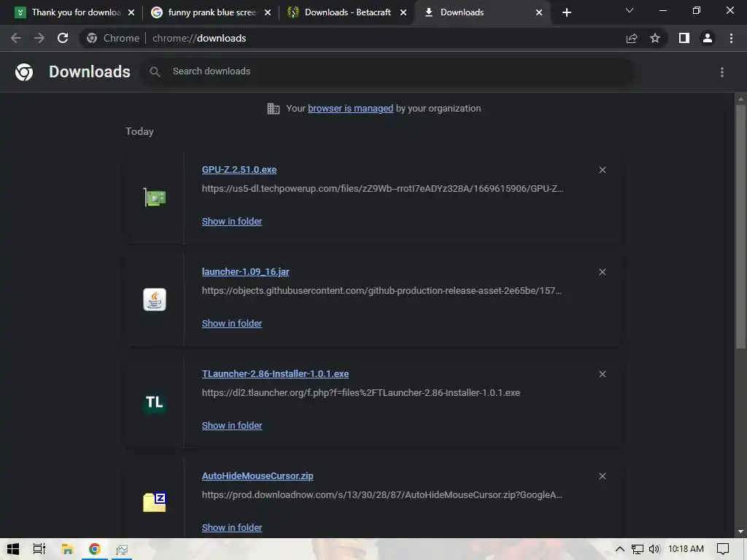
Task: Close the 'Thank you for download' tab
Action: (131, 12)
